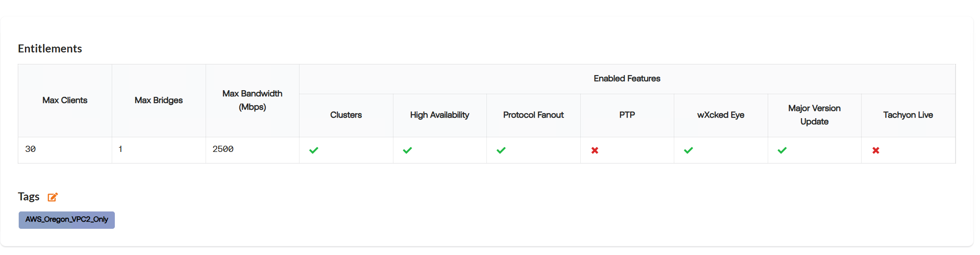Image resolution: width=980 pixels, height=255 pixels.
Task: Click the High Availability green checkmark
Action: 407,150
